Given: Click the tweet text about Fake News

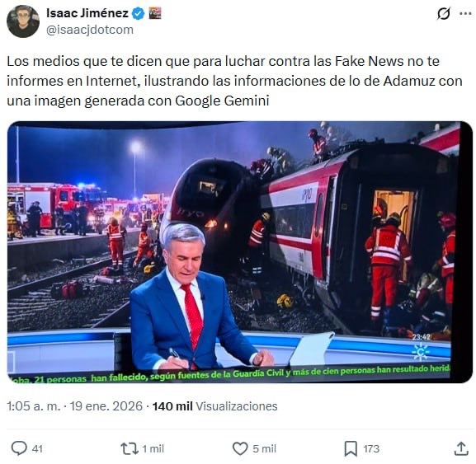Looking at the screenshot, I should (x=234, y=81).
